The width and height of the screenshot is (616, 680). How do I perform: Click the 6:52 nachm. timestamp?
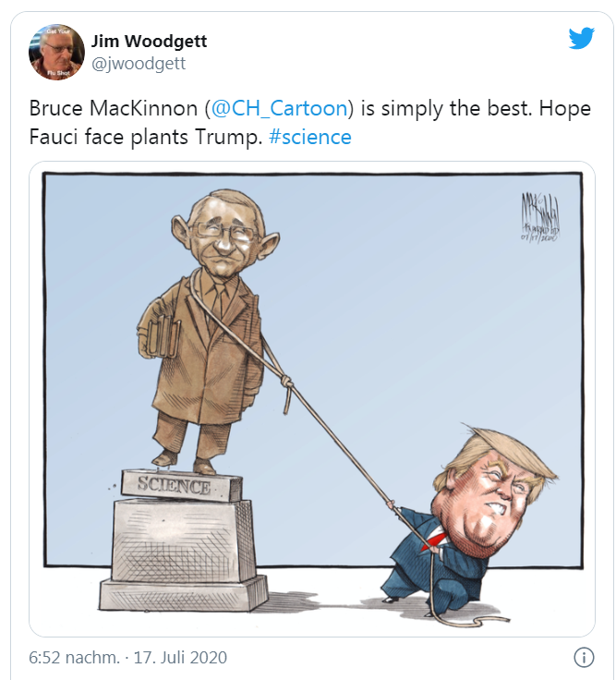click(x=74, y=658)
